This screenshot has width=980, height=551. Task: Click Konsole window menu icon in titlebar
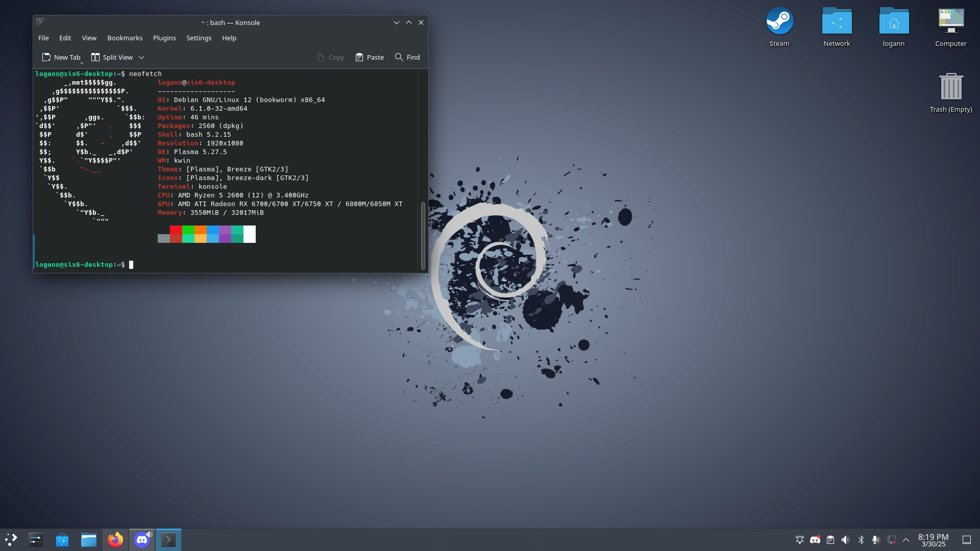40,22
